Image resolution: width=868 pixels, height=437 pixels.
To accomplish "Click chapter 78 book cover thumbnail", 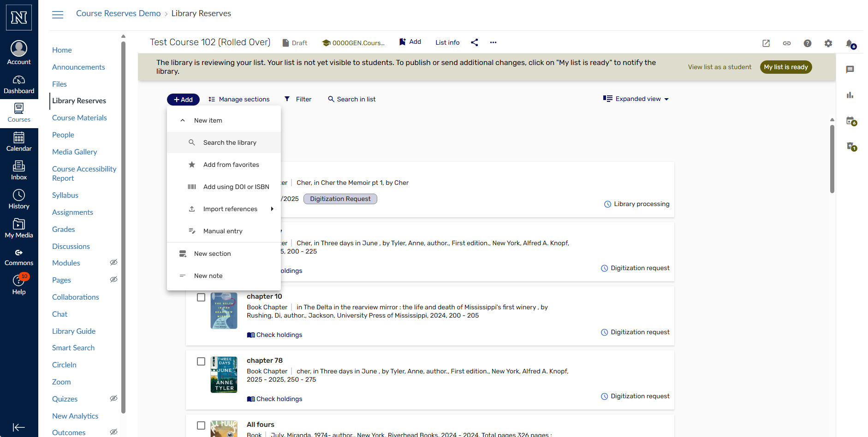I will [x=224, y=375].
